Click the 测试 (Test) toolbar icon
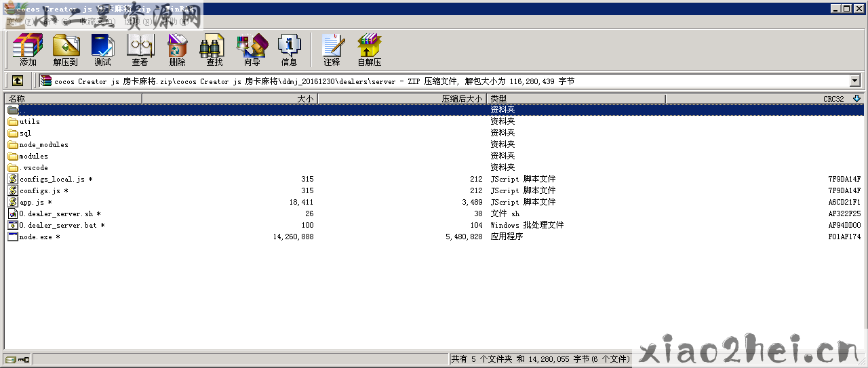 pos(102,45)
